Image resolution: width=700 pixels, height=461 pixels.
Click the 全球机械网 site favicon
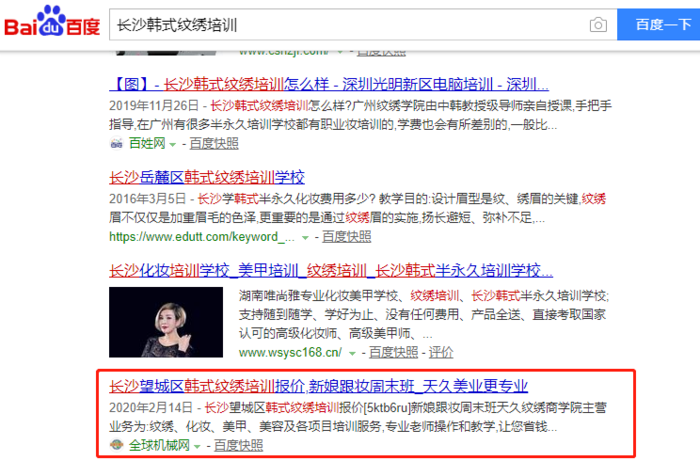117,445
